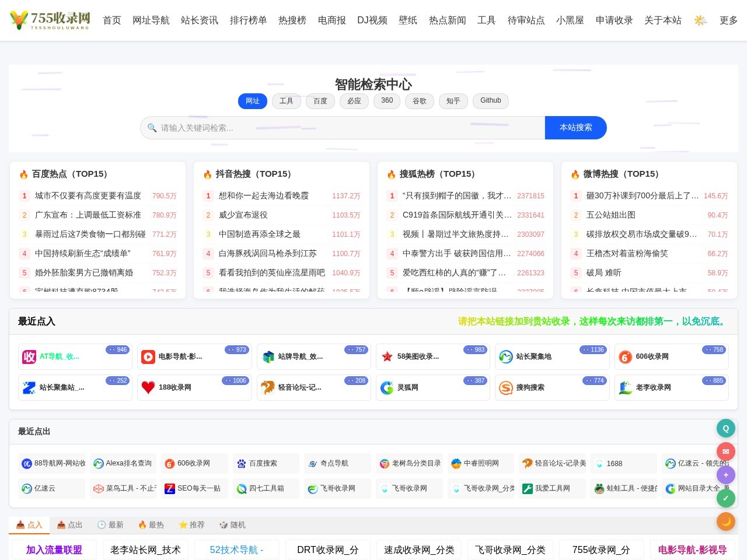Click 88号航网 icon in 最近点出
This screenshot has height=560, width=747.
click(27, 464)
